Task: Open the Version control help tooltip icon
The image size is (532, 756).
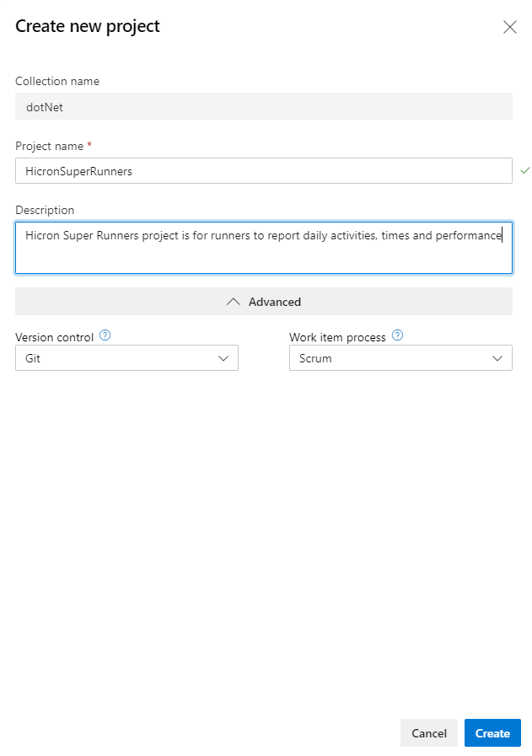Action: pos(105,335)
